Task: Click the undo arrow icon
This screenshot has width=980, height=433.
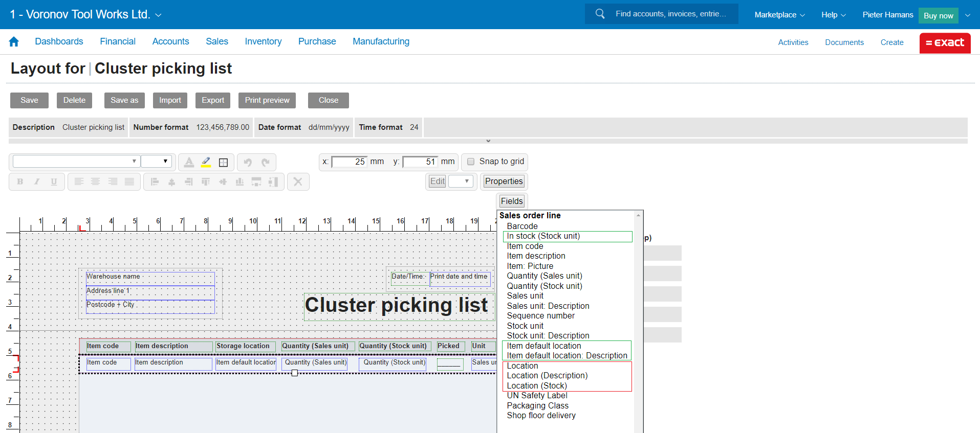Action: pyautogui.click(x=248, y=162)
